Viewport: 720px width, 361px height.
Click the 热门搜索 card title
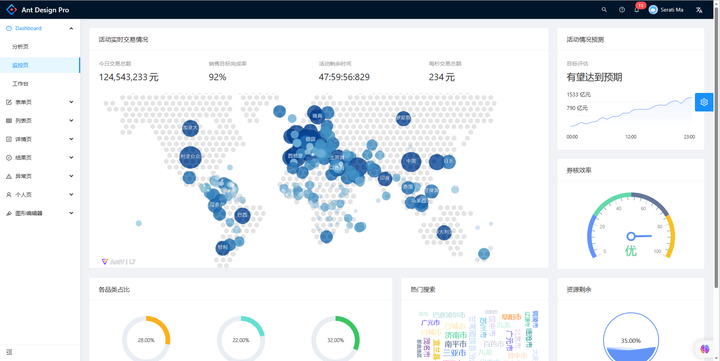423,290
